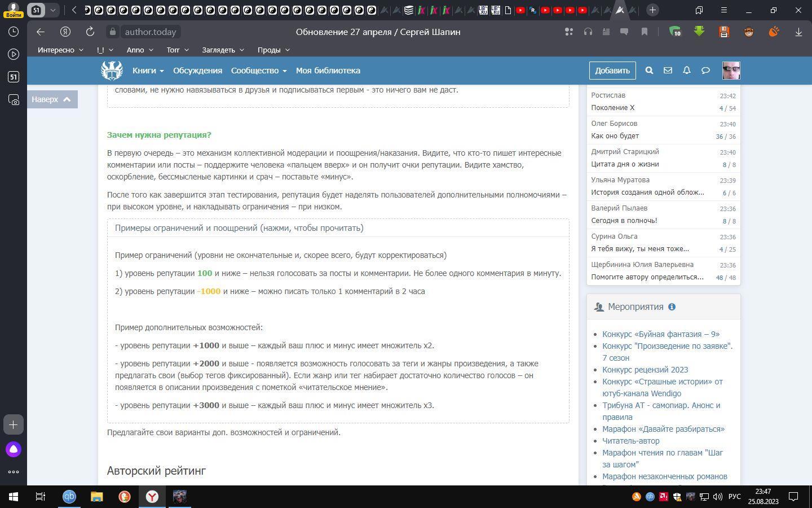Screen dimensions: 812x508
Task: Open the Конкурс рецензий 2023 link
Action: click(645, 370)
